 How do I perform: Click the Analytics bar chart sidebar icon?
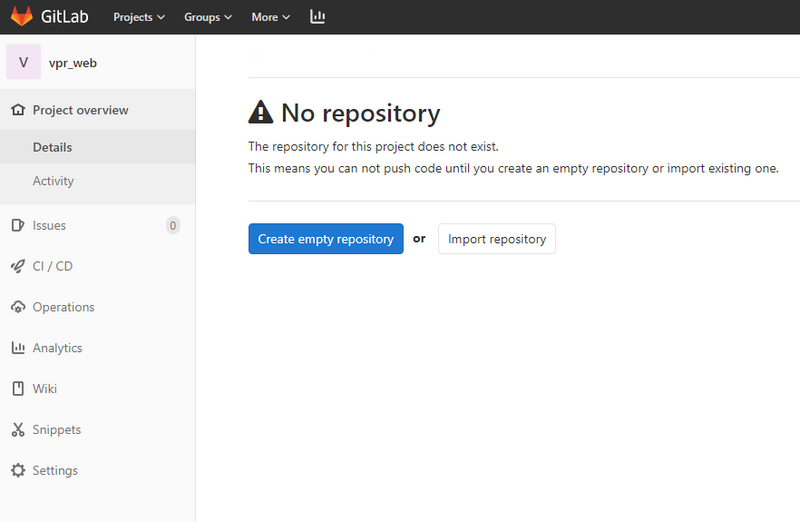coord(18,347)
